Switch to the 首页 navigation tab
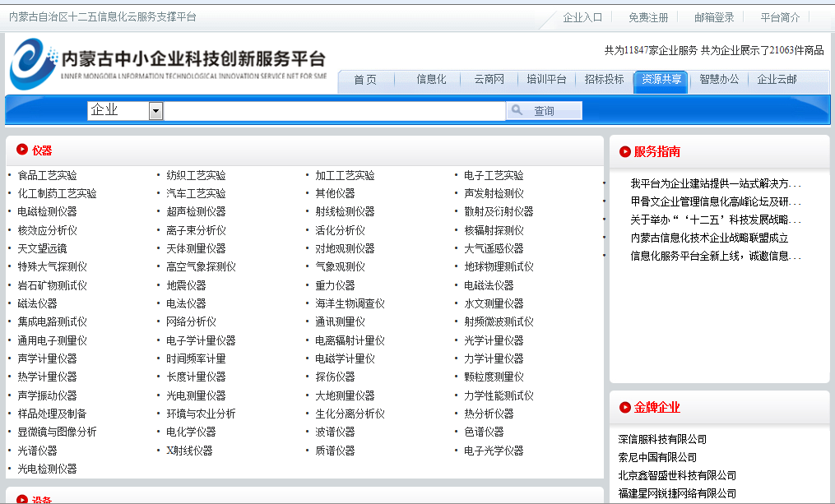This screenshot has height=504, width=835. click(x=365, y=80)
